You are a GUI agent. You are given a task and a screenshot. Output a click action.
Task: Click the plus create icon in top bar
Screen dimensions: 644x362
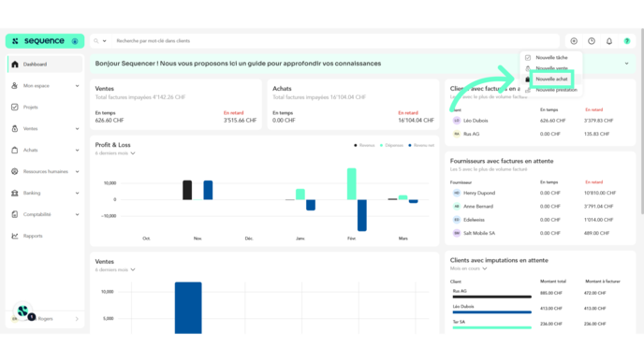coord(574,41)
